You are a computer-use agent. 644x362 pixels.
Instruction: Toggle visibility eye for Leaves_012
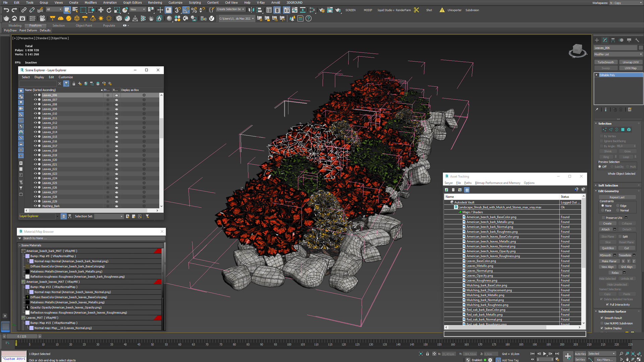[x=35, y=123]
